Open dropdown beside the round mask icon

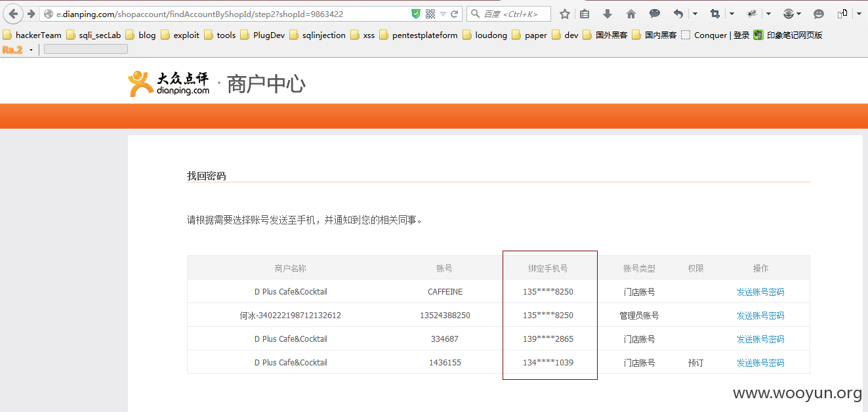pyautogui.click(x=799, y=14)
